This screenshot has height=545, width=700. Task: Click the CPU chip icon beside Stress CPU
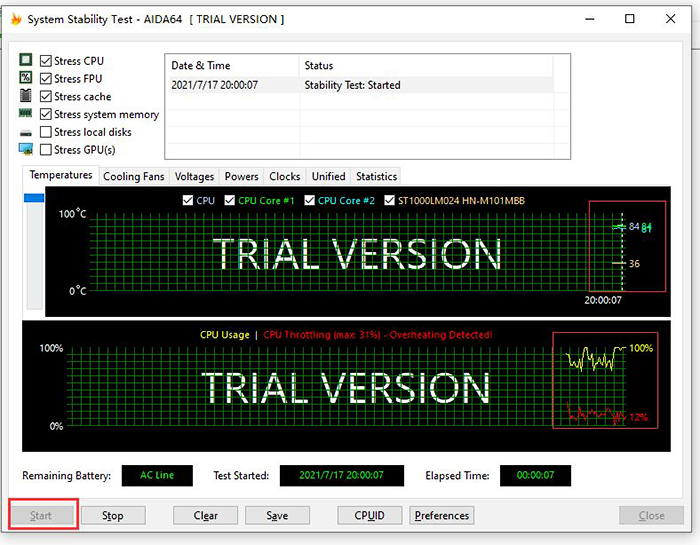(26, 61)
